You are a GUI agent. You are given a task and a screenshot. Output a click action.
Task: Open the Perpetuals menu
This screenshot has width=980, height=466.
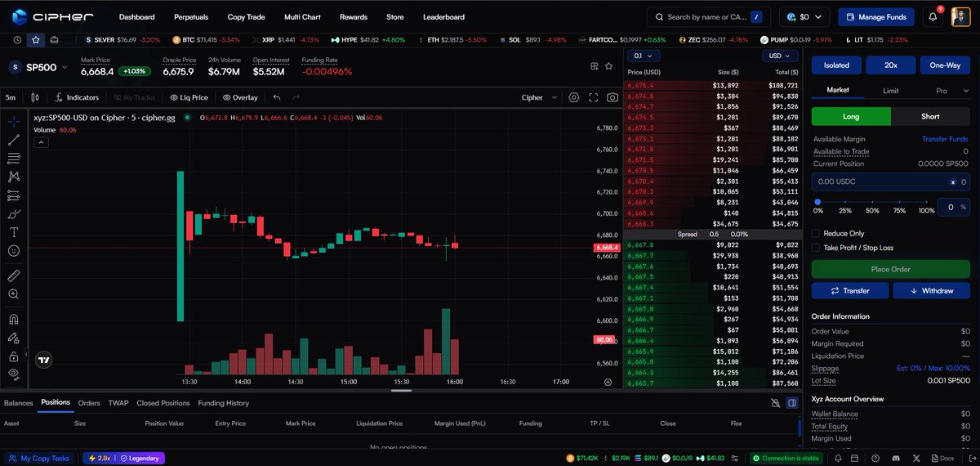click(x=191, y=16)
